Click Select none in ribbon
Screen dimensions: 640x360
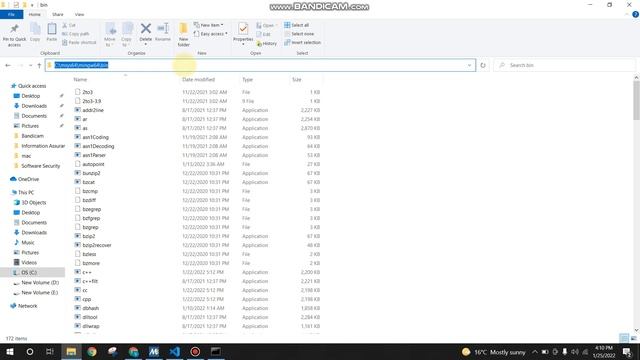tap(299, 34)
